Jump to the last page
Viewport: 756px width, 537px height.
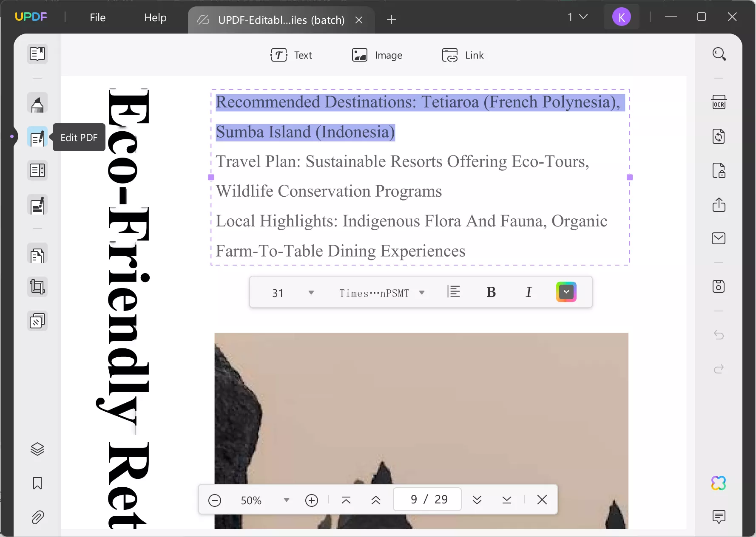pyautogui.click(x=507, y=500)
